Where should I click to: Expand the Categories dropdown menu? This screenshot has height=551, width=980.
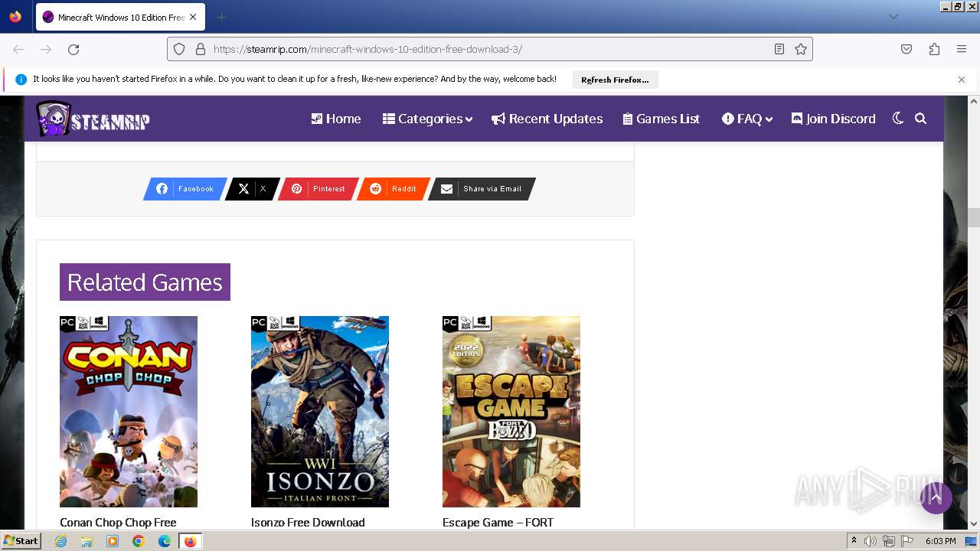pos(428,119)
